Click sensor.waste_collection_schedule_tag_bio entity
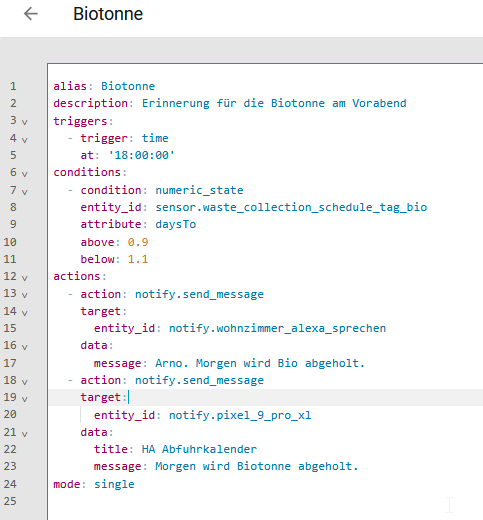Screen dimensions: 483x520 (x=291, y=207)
